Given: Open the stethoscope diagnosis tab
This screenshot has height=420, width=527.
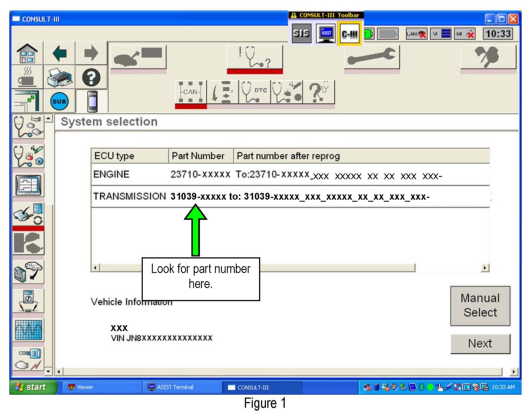Looking at the screenshot, I should tap(255, 57).
